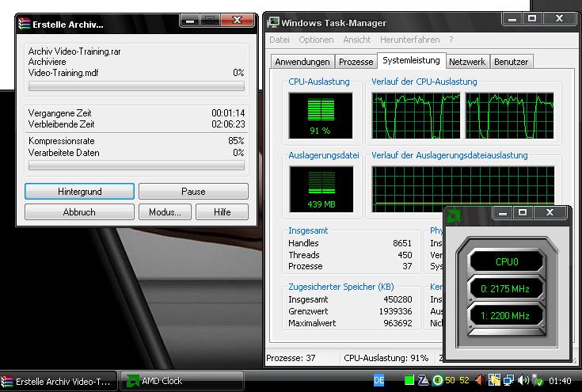Click the 0: 2175 MHz readout
Screen dimensions: 582x392
pos(505,289)
